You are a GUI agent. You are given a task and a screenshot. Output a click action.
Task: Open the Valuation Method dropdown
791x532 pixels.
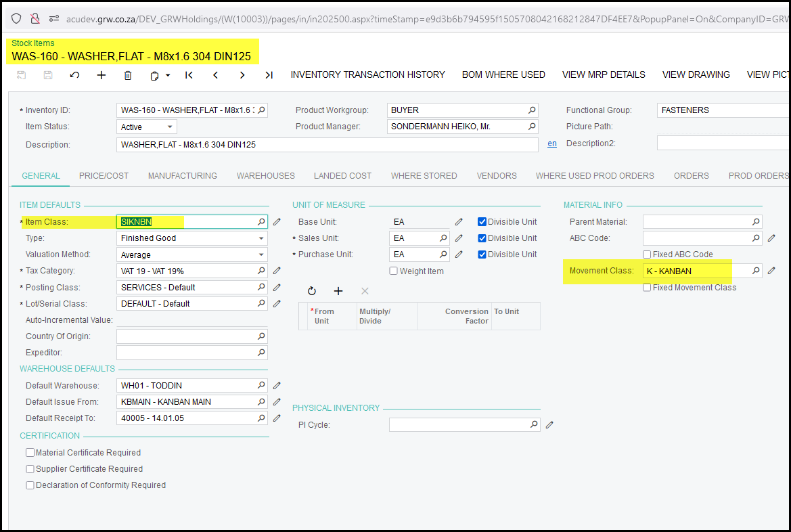click(261, 255)
